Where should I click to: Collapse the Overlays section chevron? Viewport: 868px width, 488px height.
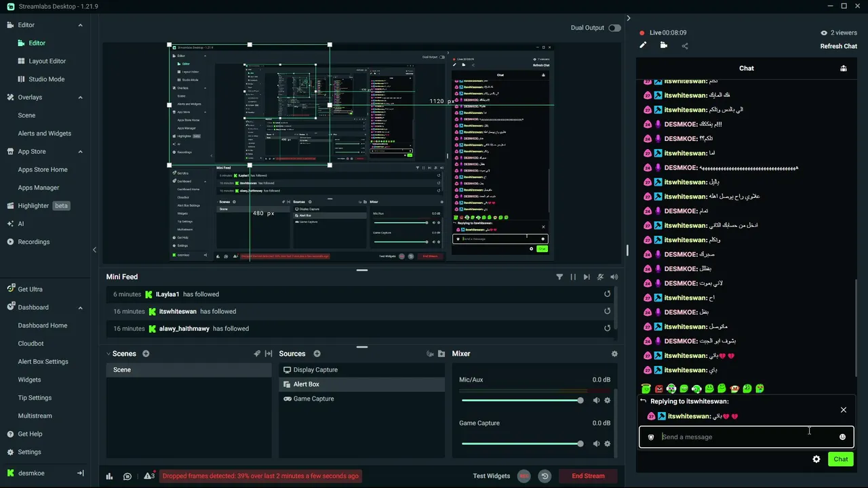pyautogui.click(x=80, y=98)
